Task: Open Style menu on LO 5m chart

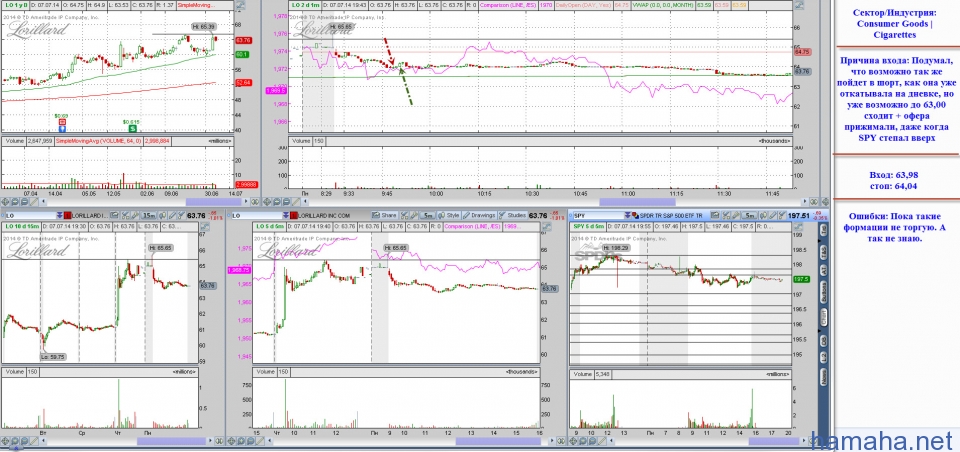Action: point(448,216)
